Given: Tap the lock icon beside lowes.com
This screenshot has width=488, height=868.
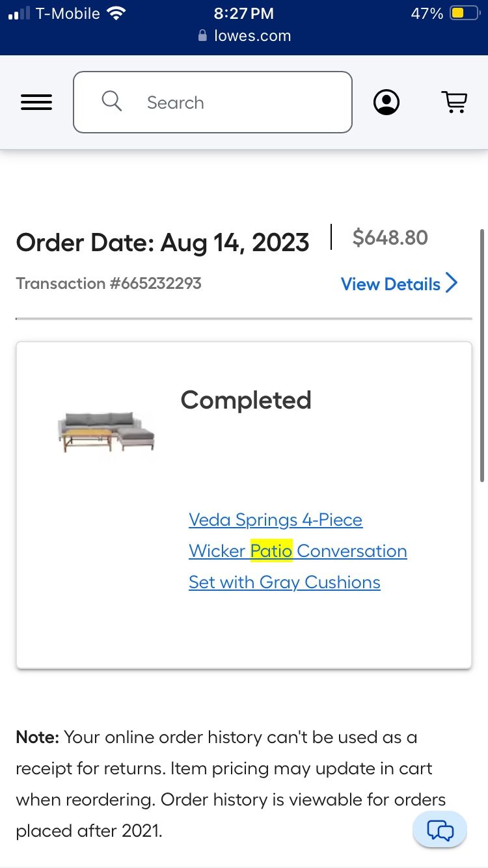Looking at the screenshot, I should [x=202, y=36].
